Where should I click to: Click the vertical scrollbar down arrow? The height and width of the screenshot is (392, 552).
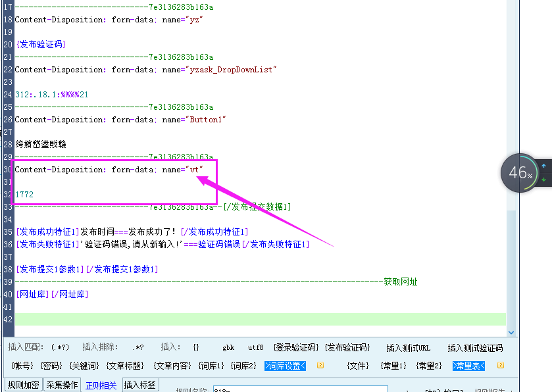513,332
